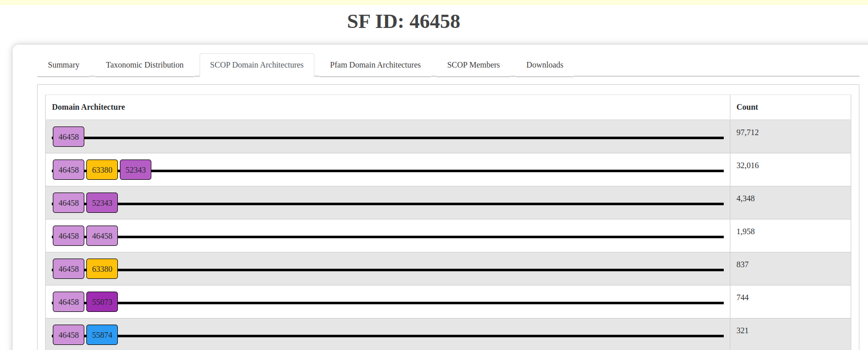
Task: Click the 46458 domain in the 744 row
Action: (x=69, y=302)
